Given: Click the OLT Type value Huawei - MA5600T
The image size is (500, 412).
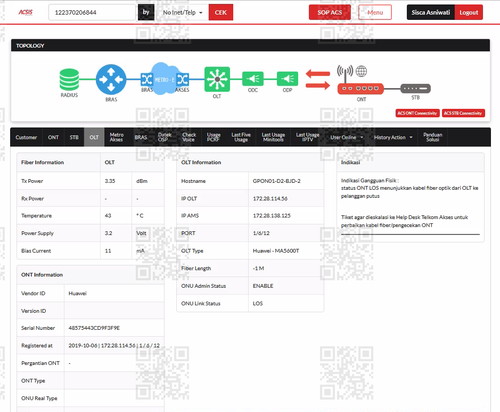Looking at the screenshot, I should click(x=276, y=251).
